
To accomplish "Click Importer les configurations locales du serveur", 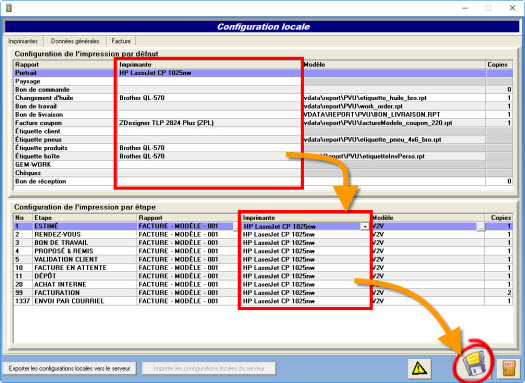I will (x=209, y=369).
